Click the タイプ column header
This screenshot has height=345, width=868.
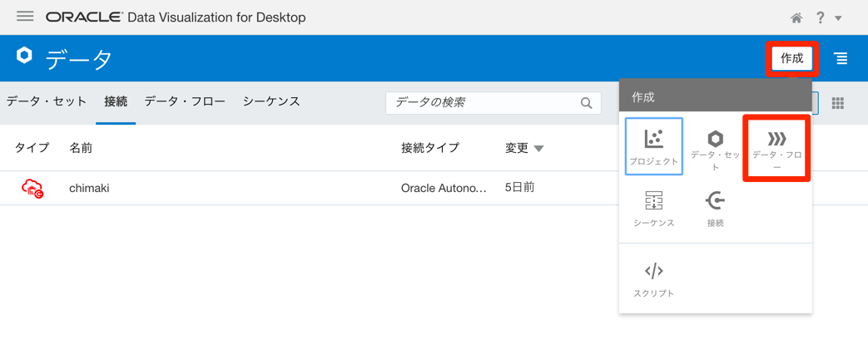tap(32, 148)
